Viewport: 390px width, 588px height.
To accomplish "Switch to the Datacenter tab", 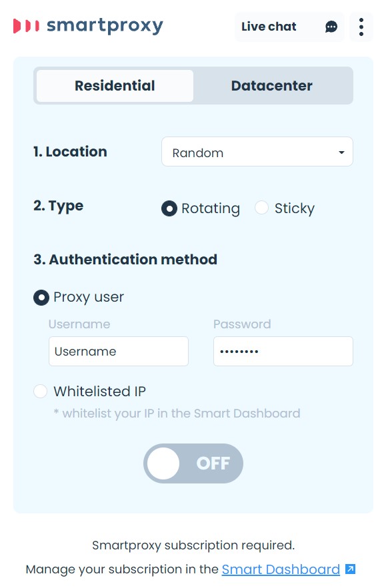I will tap(271, 85).
